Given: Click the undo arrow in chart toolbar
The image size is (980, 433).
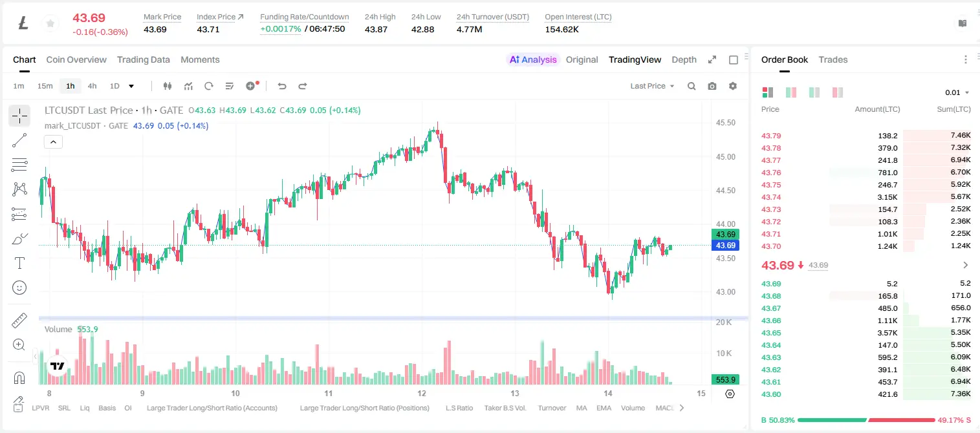Looking at the screenshot, I should (x=281, y=86).
